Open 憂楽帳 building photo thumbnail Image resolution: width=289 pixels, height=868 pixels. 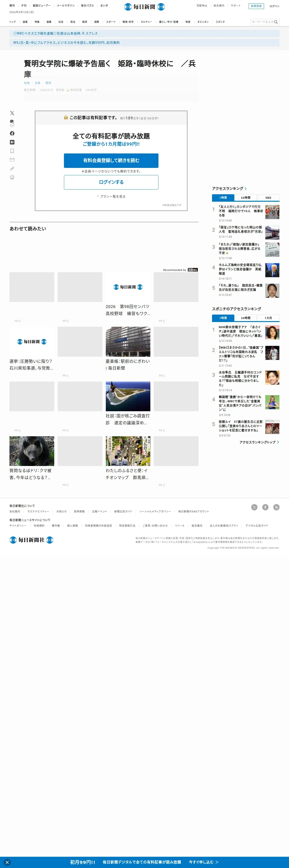click(x=128, y=342)
